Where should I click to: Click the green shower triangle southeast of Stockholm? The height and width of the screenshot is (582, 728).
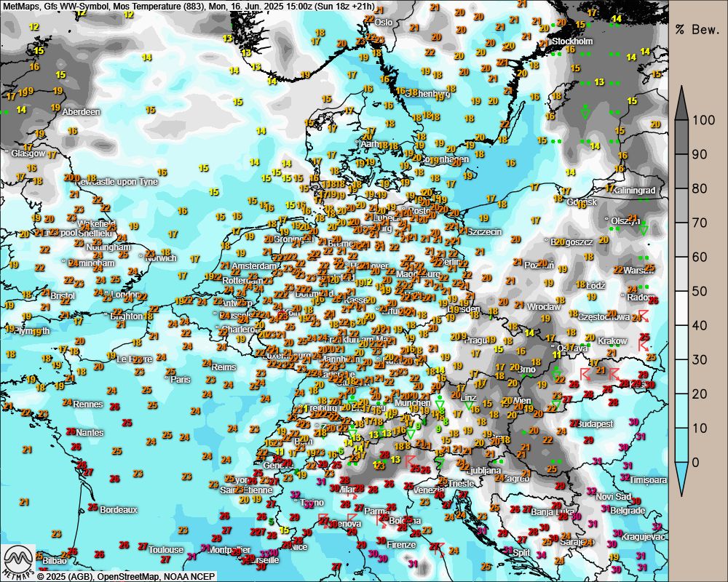click(585, 112)
